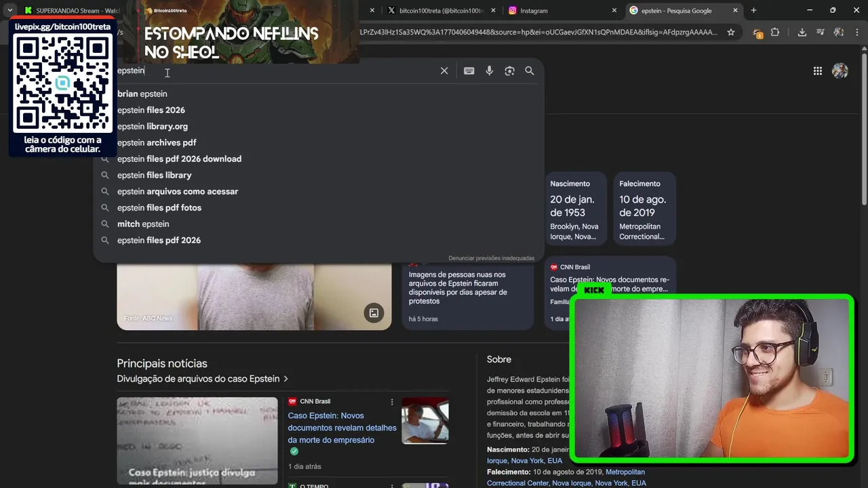The height and width of the screenshot is (488, 868).
Task: Switch to the bitcoin100treta X tab
Action: pyautogui.click(x=441, y=10)
